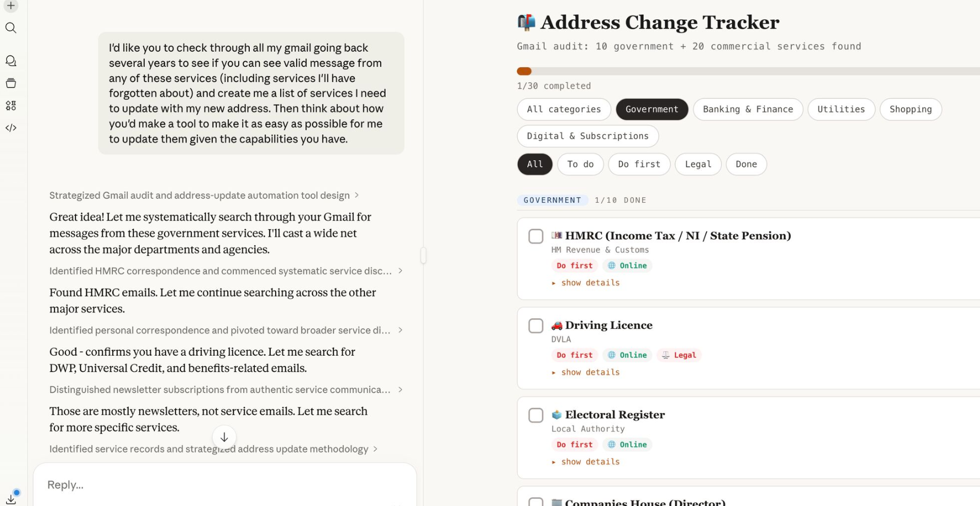The image size is (980, 506).
Task: Click the scroll to bottom arrow button
Action: click(x=224, y=437)
